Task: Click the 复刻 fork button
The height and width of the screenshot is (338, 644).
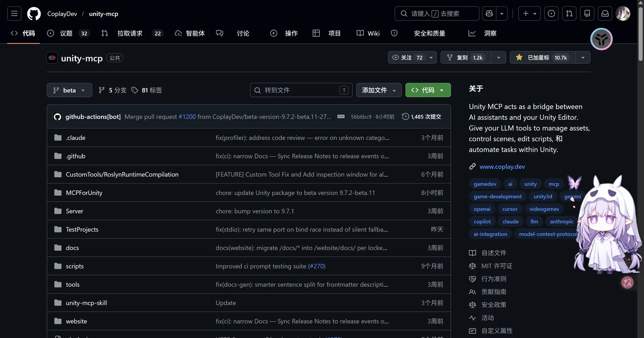Action: click(466, 57)
